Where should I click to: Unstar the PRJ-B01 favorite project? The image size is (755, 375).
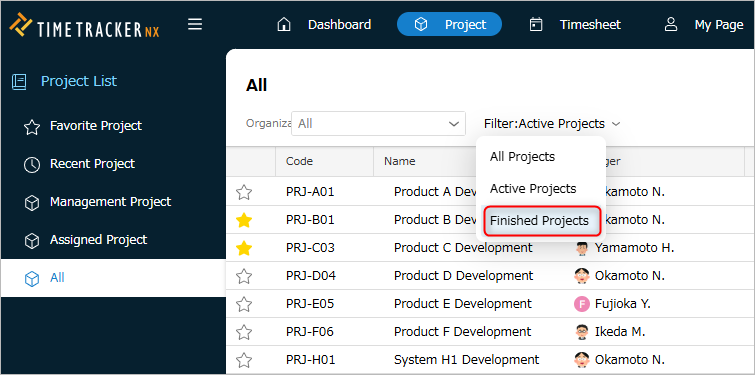[244, 220]
